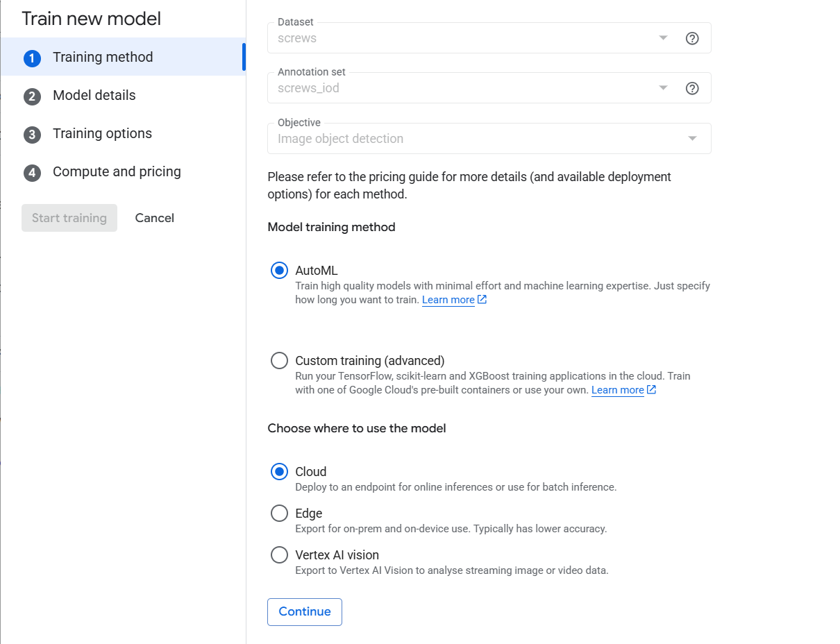This screenshot has width=840, height=644.
Task: Select AutoML training method radio
Action: click(x=279, y=271)
